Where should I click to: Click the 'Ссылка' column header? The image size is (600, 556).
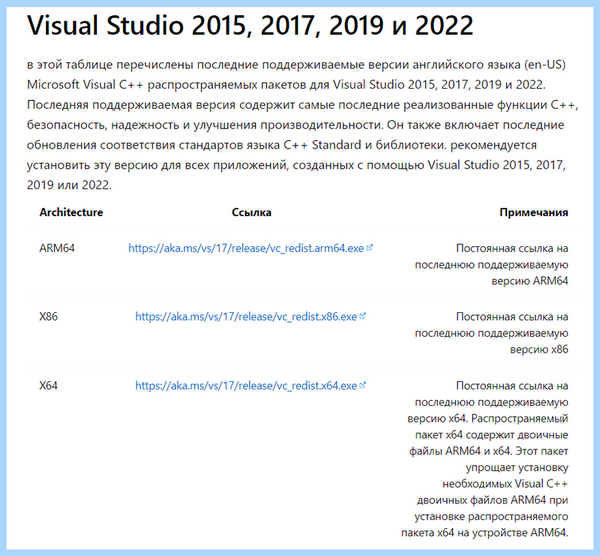(x=251, y=212)
